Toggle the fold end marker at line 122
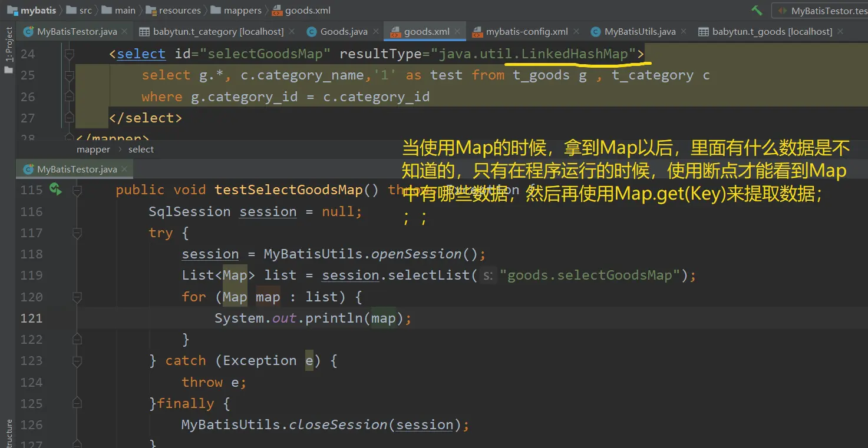868x448 pixels. tap(77, 339)
